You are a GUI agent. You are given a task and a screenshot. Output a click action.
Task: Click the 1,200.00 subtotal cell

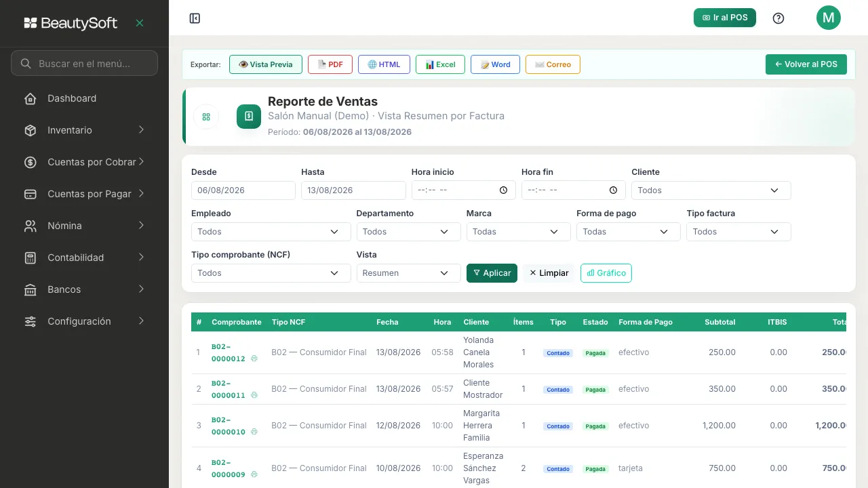(x=719, y=426)
